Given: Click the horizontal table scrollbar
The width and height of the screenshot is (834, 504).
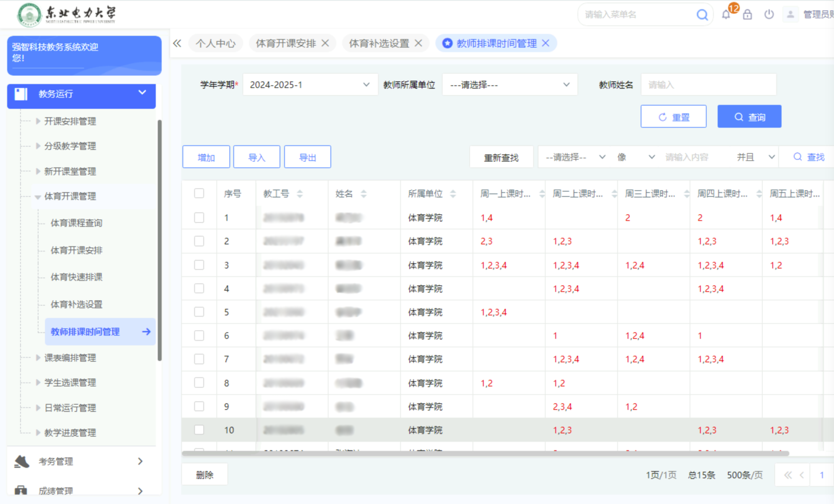Looking at the screenshot, I should (x=485, y=453).
